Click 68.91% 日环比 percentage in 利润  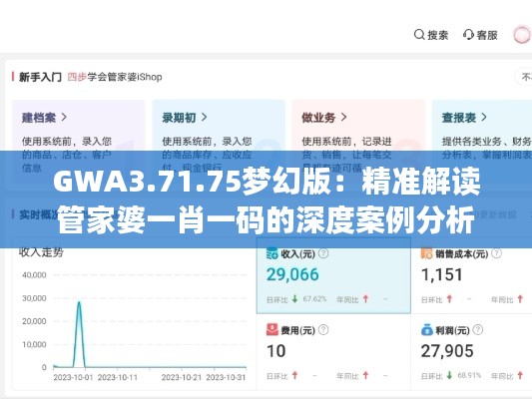coord(469,375)
